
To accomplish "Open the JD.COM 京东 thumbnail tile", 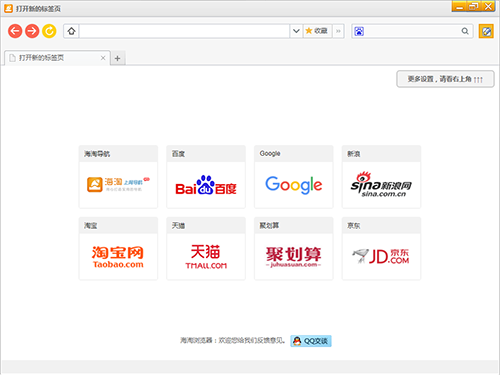I will [x=381, y=249].
